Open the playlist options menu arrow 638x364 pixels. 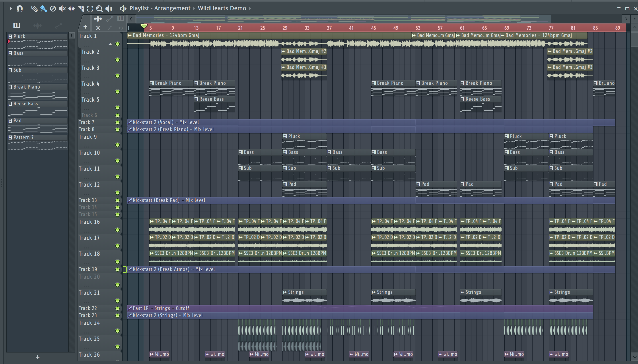click(x=10, y=8)
